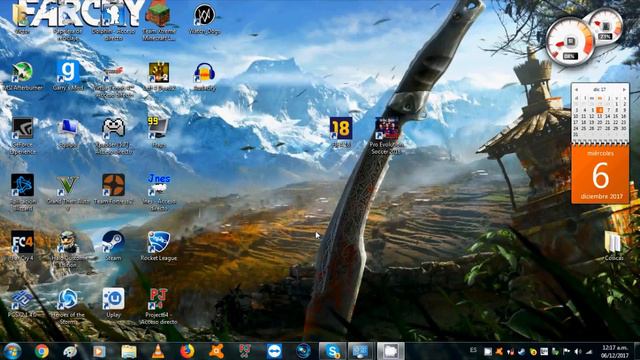Launch Grand Theft Auto V shortcut
Image resolution: width=640 pixels, height=360 pixels.
(68, 186)
